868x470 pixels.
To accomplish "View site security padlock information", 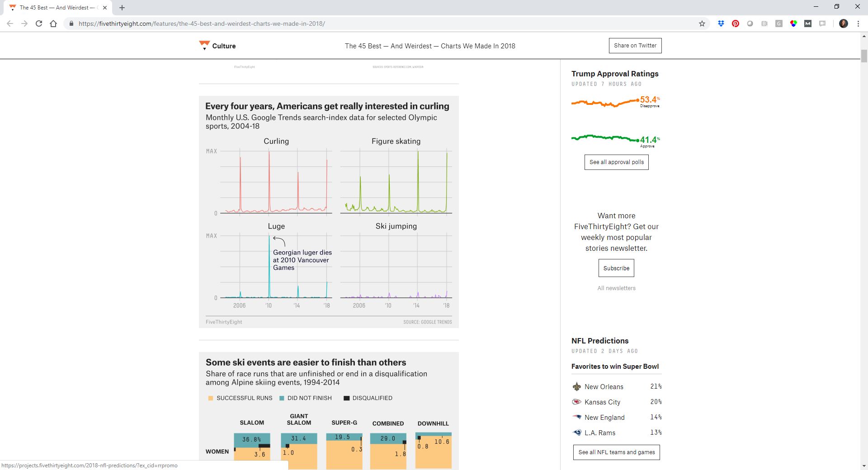I will [71, 23].
